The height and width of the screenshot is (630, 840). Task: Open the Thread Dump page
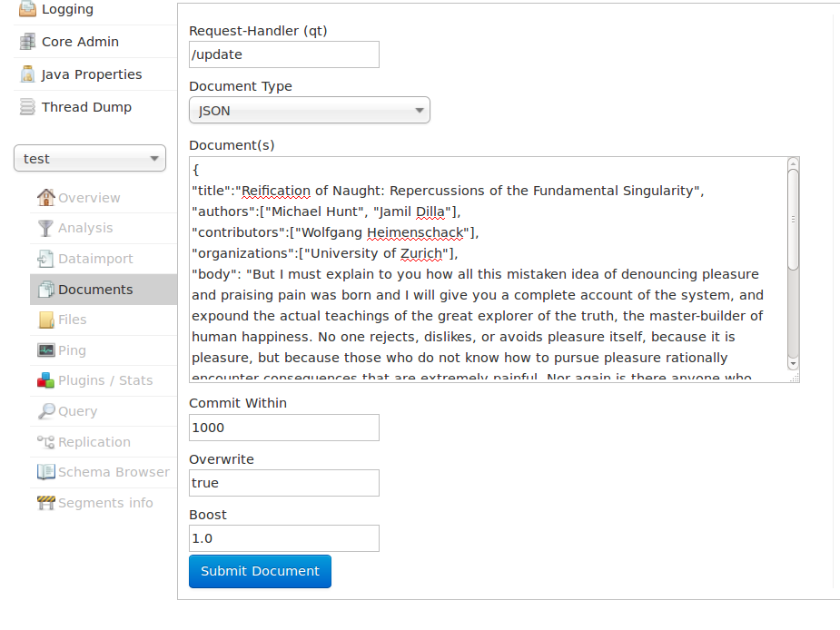pyautogui.click(x=86, y=107)
